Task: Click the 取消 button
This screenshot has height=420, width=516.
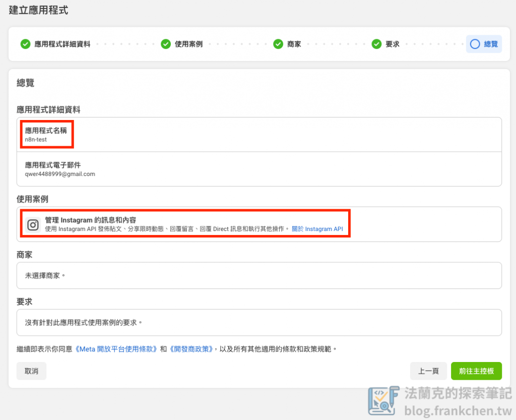Action: pos(31,371)
